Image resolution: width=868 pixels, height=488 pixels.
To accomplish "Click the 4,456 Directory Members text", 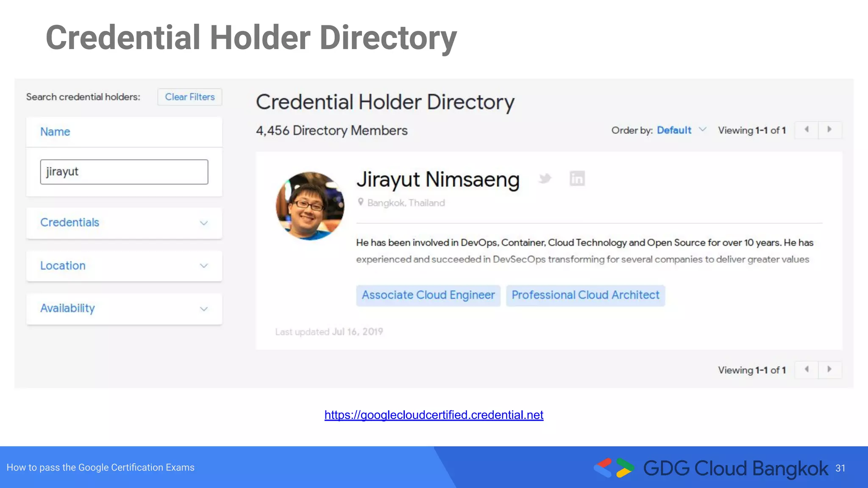I will point(332,130).
